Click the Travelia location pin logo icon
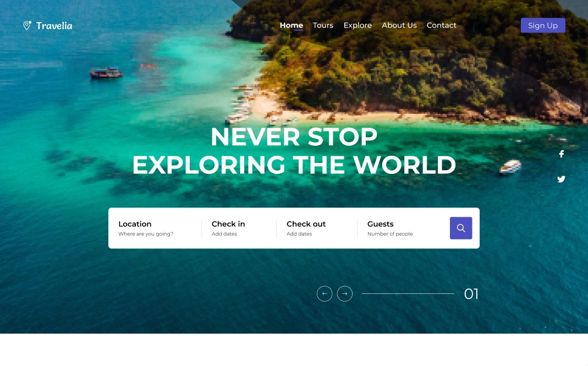Image resolution: width=588 pixels, height=366 pixels. [x=27, y=25]
